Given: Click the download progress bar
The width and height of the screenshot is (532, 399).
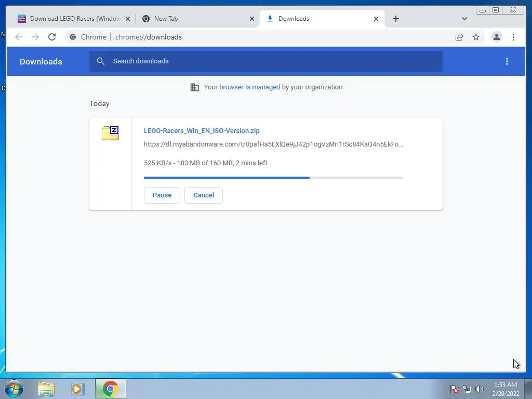Looking at the screenshot, I should click(x=273, y=178).
